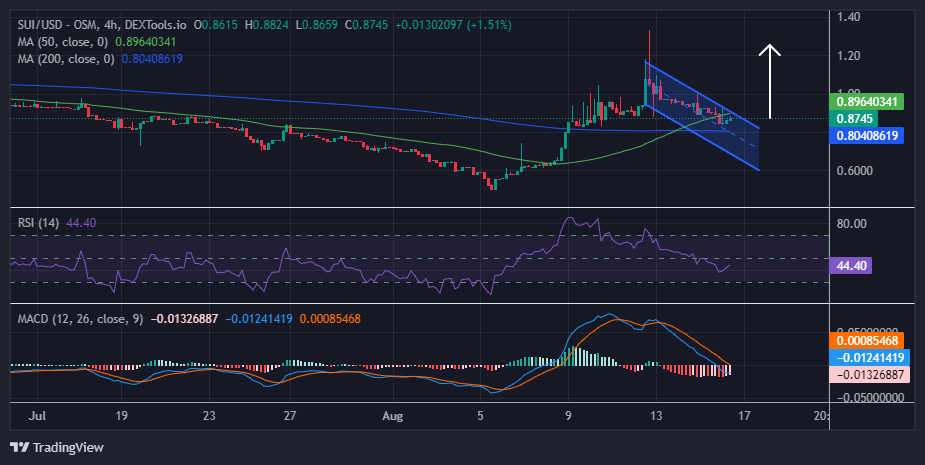
Task: Click the 1.40 price scale label
Action: [848, 17]
